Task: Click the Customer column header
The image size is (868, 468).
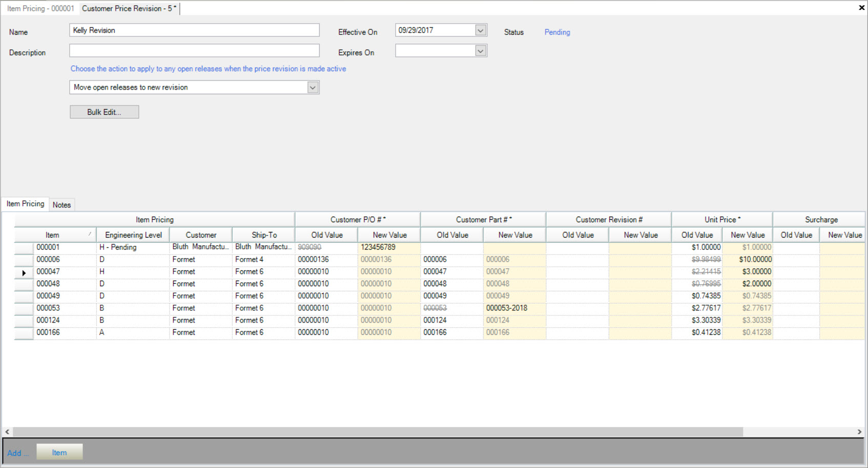Action: [x=201, y=235]
